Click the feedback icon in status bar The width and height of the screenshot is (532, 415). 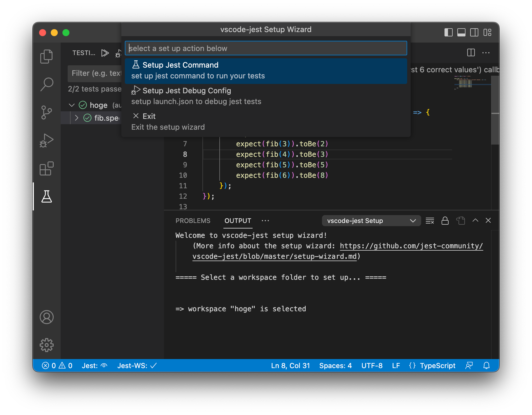469,365
